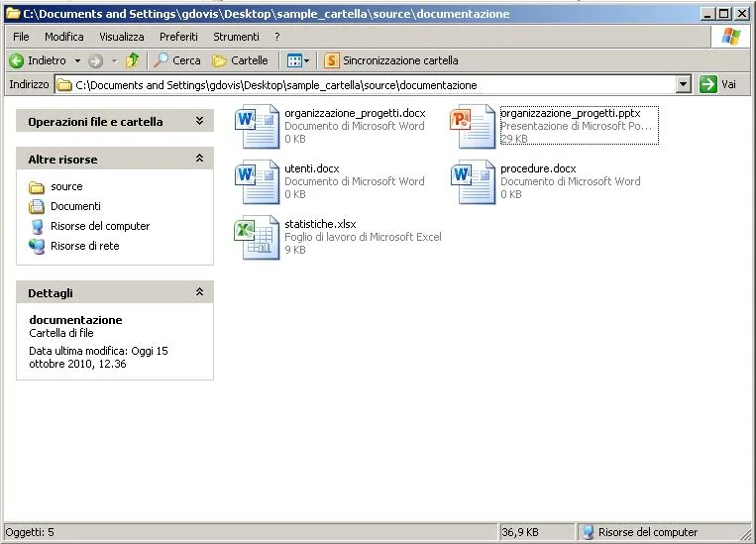Open the Visualizza menu
Screen dimensions: 756x544
[122, 37]
